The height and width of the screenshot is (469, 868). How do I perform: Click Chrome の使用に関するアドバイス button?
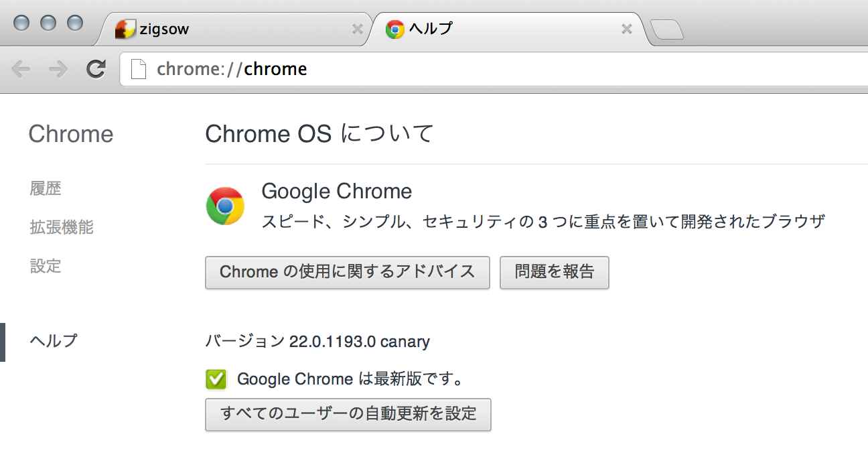click(347, 272)
